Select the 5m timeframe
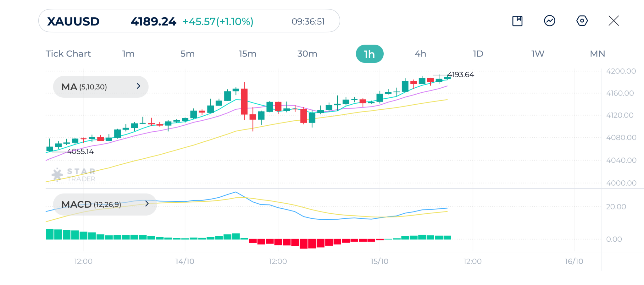Screen dimensions: 644x285 click(187, 54)
